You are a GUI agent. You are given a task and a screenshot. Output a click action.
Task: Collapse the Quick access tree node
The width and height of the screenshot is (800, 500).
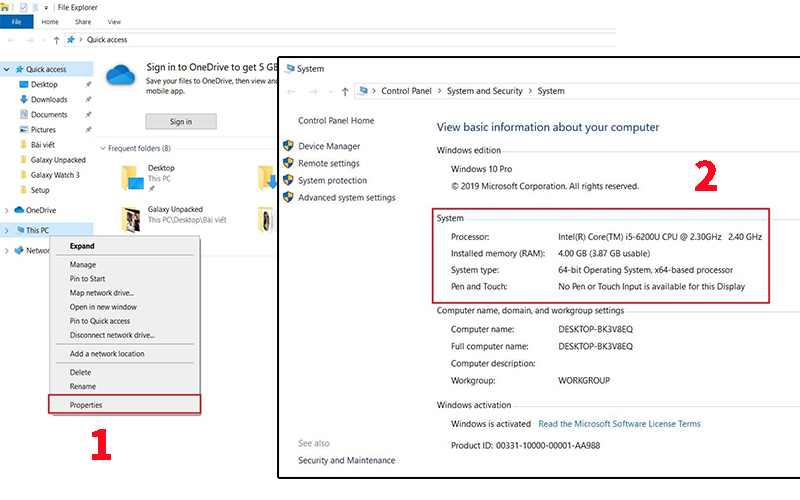[x=8, y=70]
